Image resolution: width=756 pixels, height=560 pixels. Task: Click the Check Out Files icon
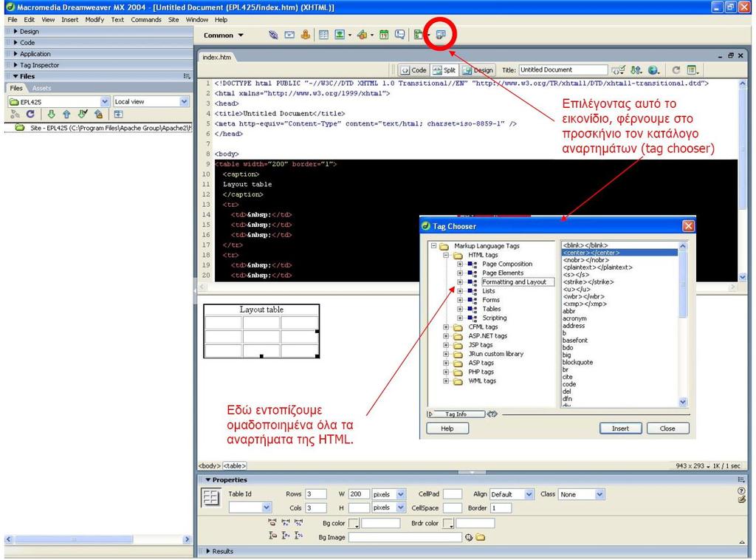pos(83,115)
